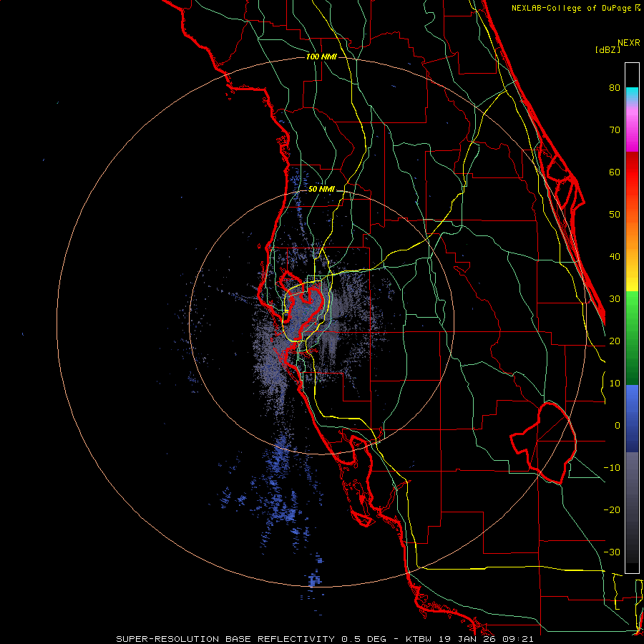The height and width of the screenshot is (644, 644).
Task: Click the 30 value on dBZ scale
Action: (x=615, y=299)
